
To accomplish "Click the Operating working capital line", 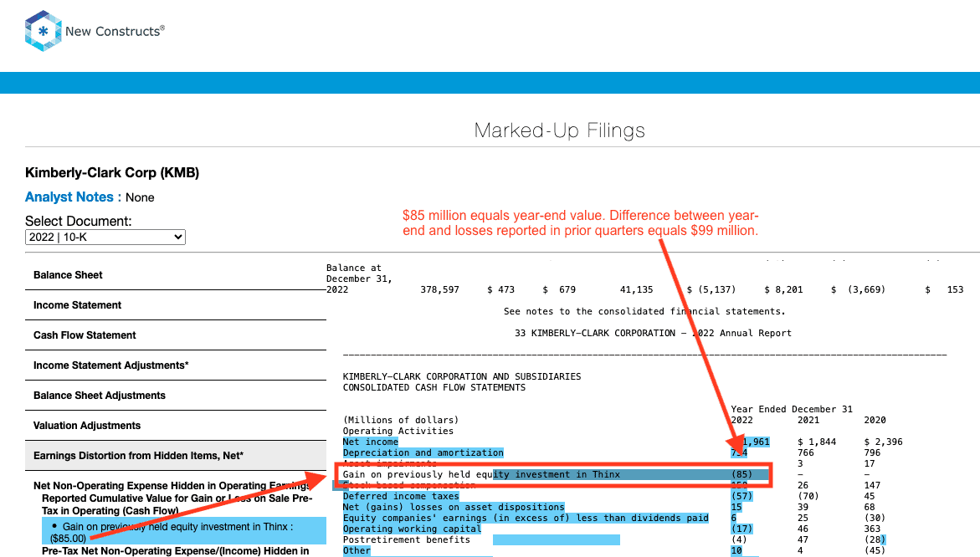I will pos(412,529).
